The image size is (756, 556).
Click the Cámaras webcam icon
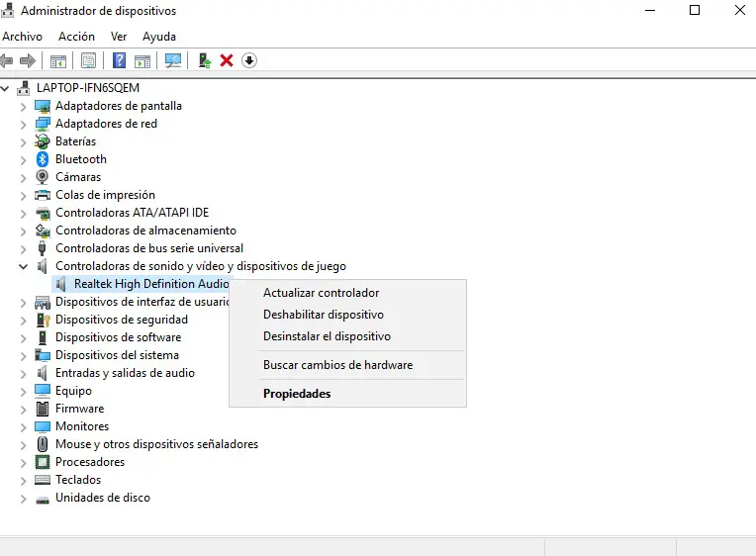[43, 177]
